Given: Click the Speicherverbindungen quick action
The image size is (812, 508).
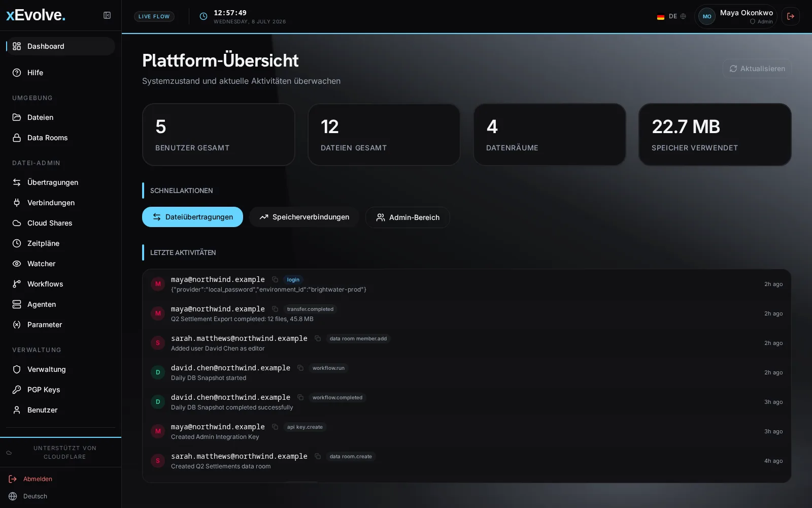Looking at the screenshot, I should [304, 217].
